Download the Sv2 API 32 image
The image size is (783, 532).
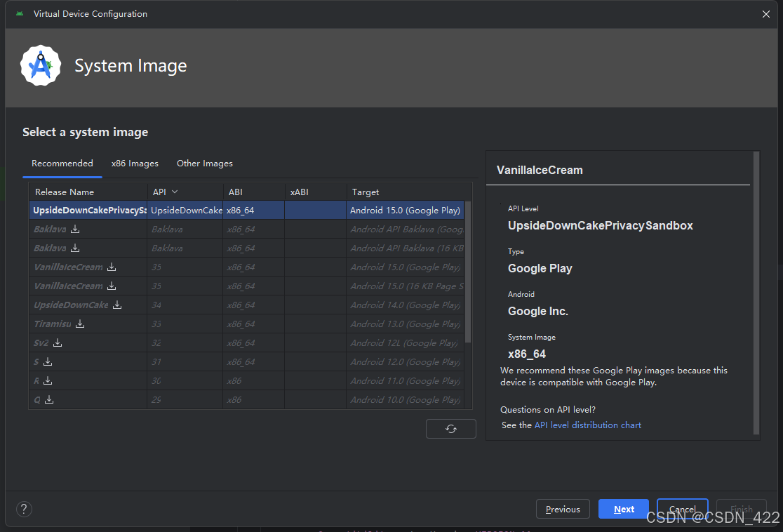pos(58,343)
